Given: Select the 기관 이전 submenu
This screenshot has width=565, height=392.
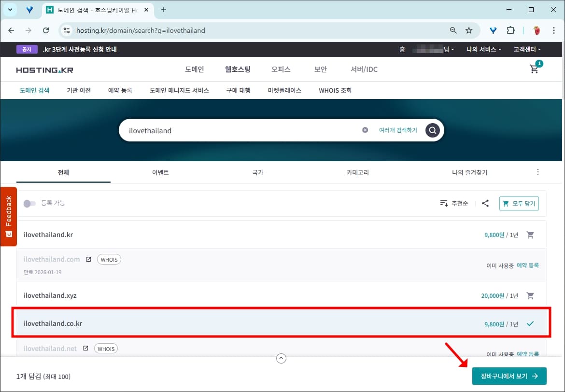Looking at the screenshot, I should tap(79, 90).
